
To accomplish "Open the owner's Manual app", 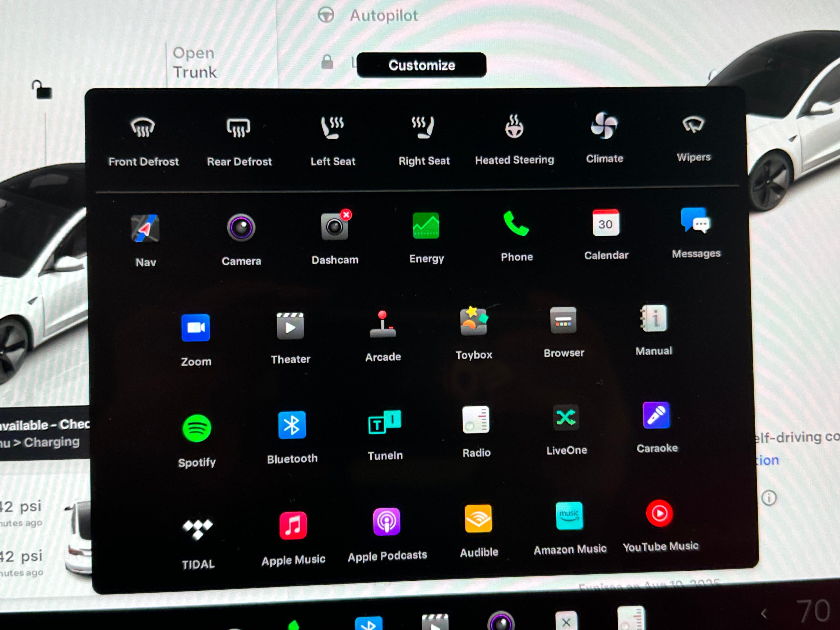I will tap(654, 330).
